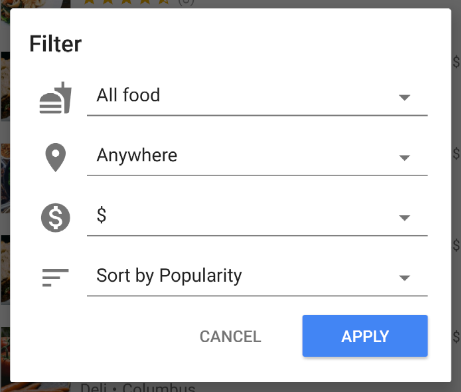461x392 pixels.
Task: Click the restaurant thumbnail at top left
Action: click(x=35, y=4)
